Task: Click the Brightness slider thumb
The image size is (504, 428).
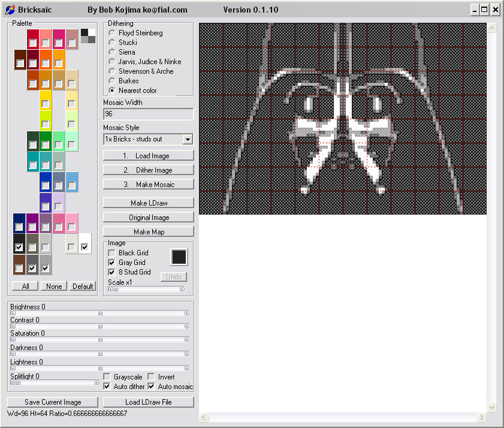Action: (100, 313)
